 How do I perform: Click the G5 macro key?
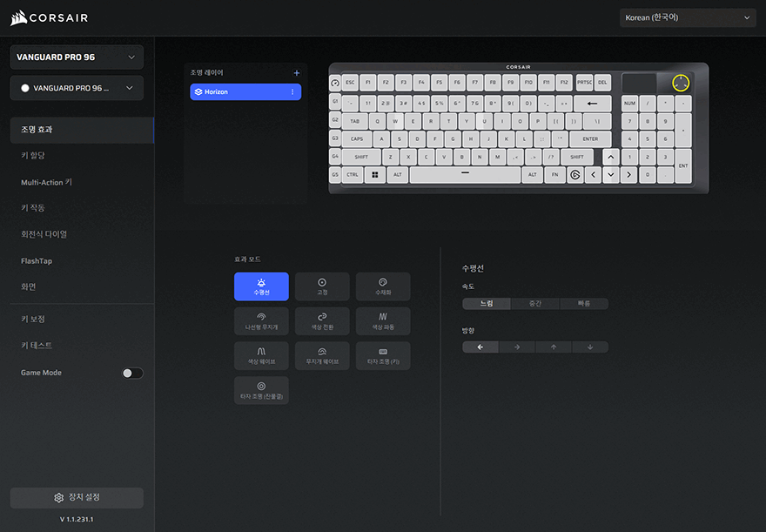pyautogui.click(x=335, y=174)
